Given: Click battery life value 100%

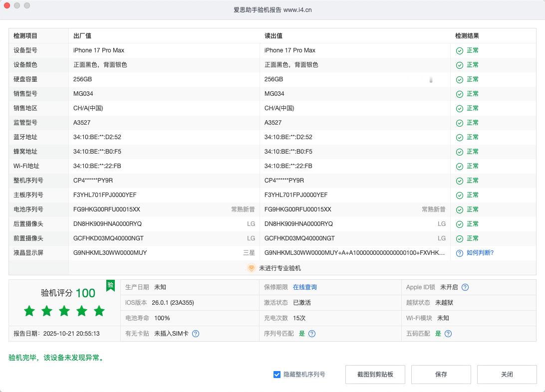Looking at the screenshot, I should 162,318.
